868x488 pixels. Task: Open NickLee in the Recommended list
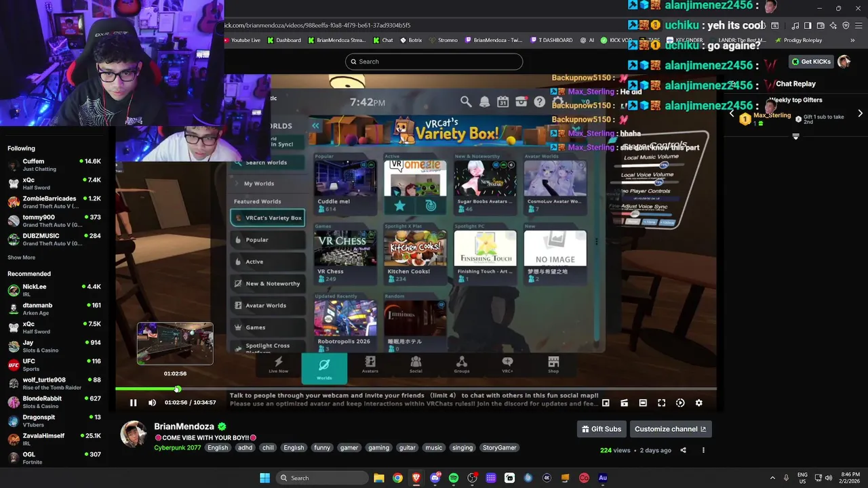pos(54,290)
